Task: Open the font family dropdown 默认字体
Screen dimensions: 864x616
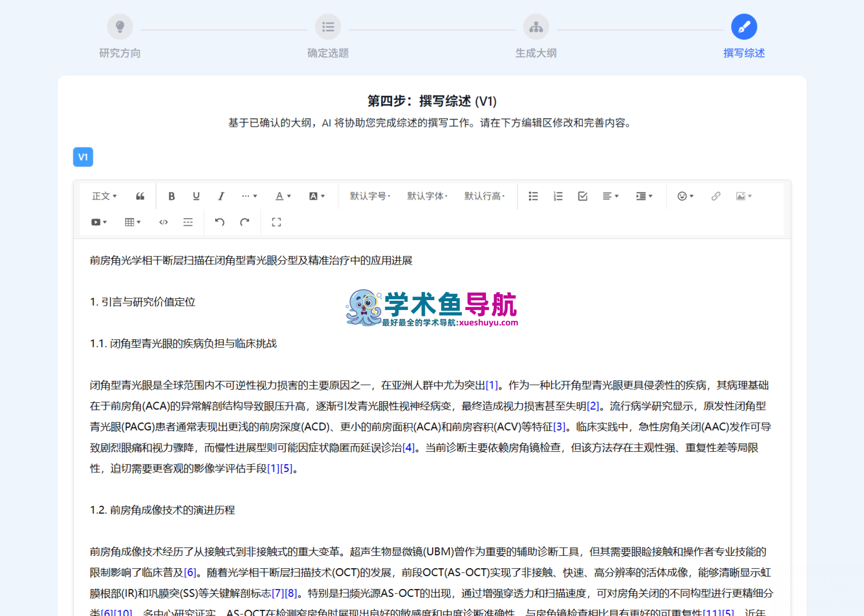Action: point(427,196)
